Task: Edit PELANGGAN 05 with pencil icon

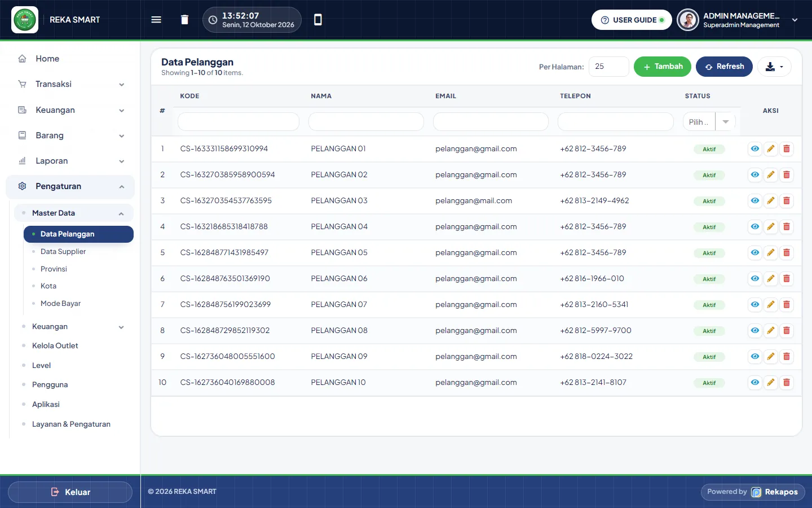Action: pos(771,253)
